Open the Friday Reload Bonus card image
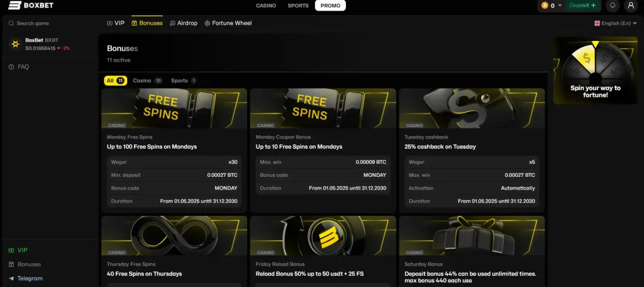This screenshot has height=287, width=644. point(323,235)
